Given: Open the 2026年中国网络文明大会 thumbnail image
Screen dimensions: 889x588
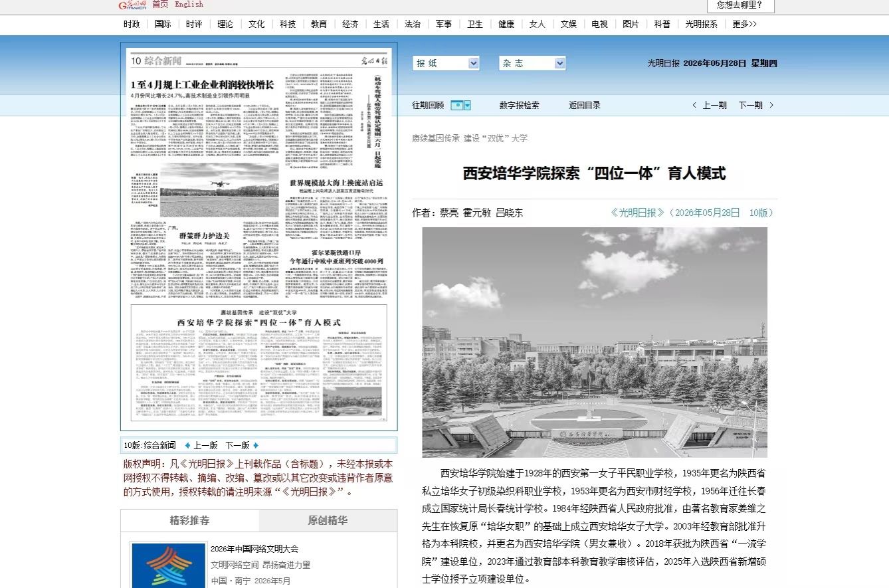Looking at the screenshot, I should (x=169, y=565).
